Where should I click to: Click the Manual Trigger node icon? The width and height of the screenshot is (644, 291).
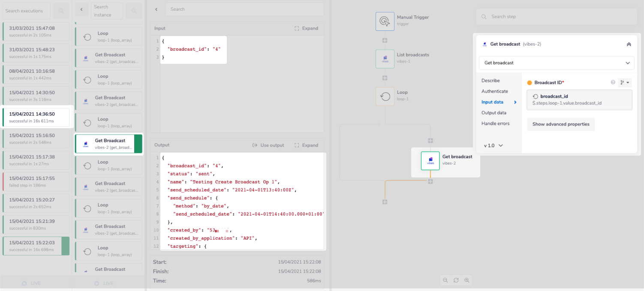tap(385, 21)
